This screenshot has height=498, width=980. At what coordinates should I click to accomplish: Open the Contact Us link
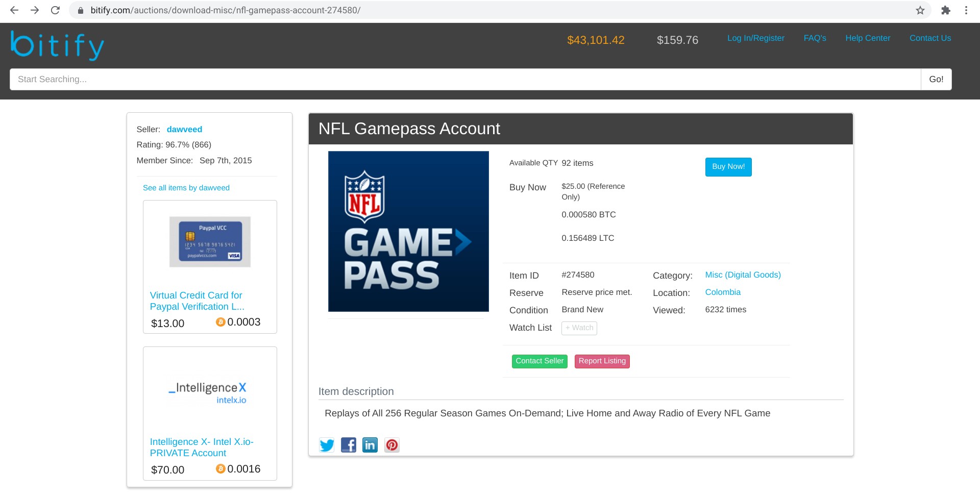click(930, 38)
